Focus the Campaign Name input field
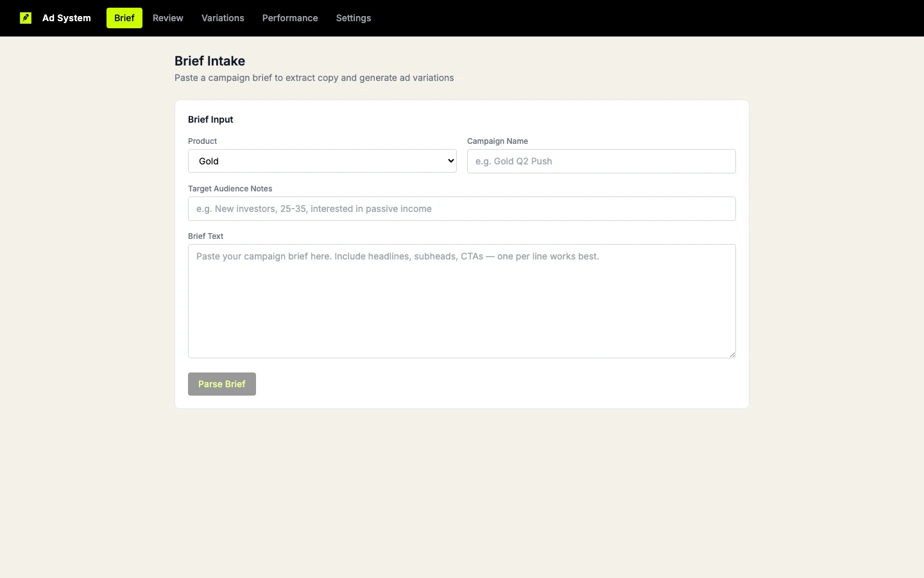924x578 pixels. [x=601, y=161]
